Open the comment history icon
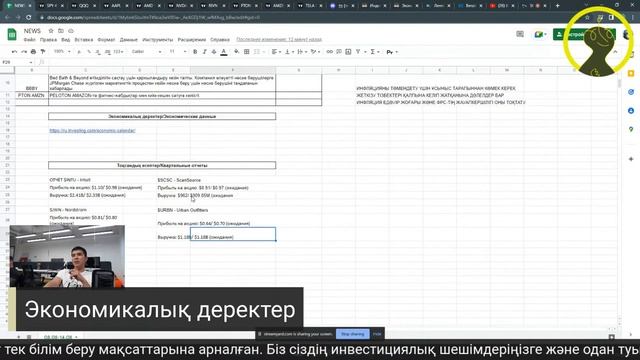640x360 pixels. point(520,34)
